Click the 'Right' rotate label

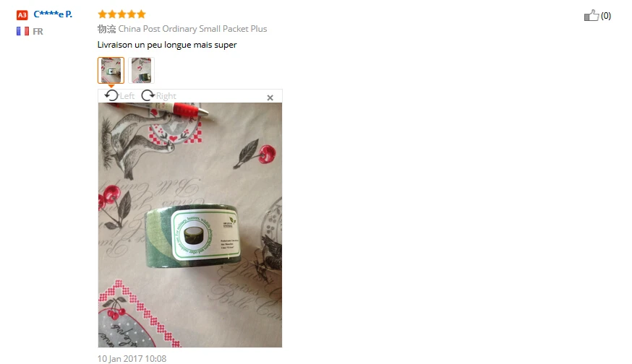(166, 96)
